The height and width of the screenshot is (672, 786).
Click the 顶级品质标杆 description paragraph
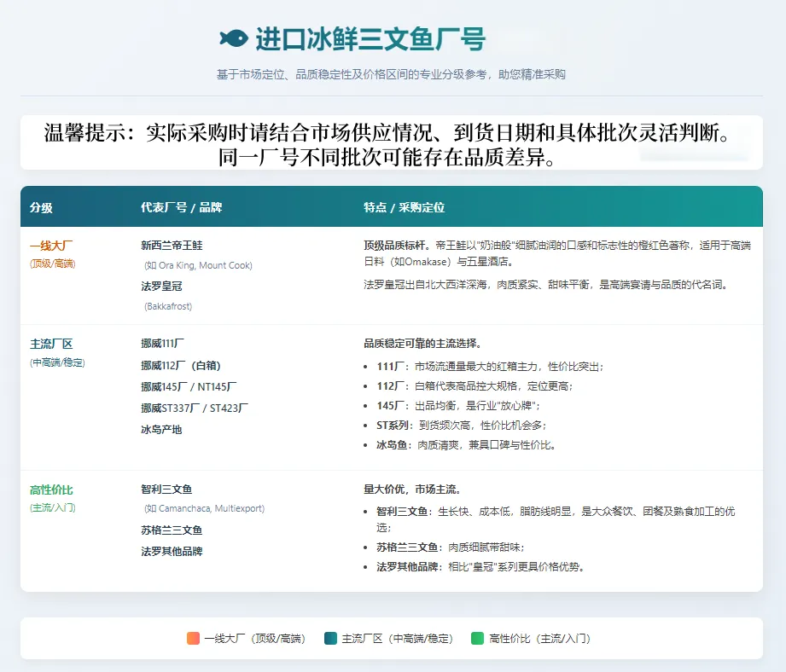(557, 253)
